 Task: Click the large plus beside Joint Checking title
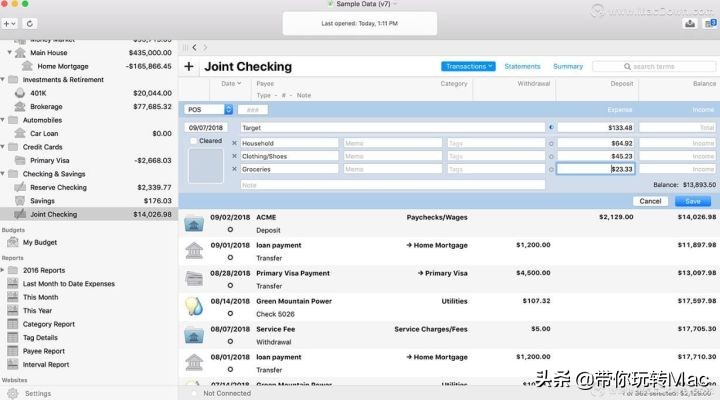189,67
